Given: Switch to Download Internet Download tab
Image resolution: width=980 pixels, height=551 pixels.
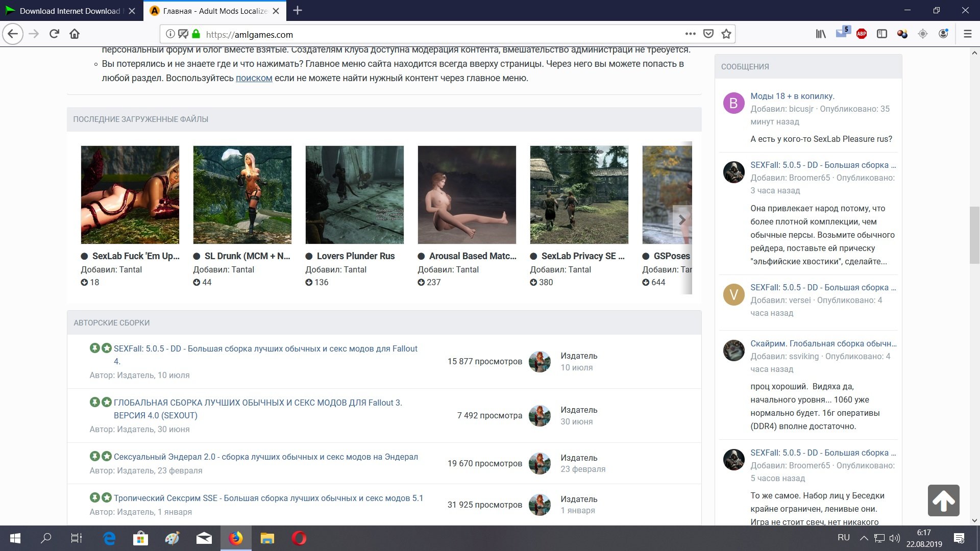Looking at the screenshot, I should coord(70,11).
